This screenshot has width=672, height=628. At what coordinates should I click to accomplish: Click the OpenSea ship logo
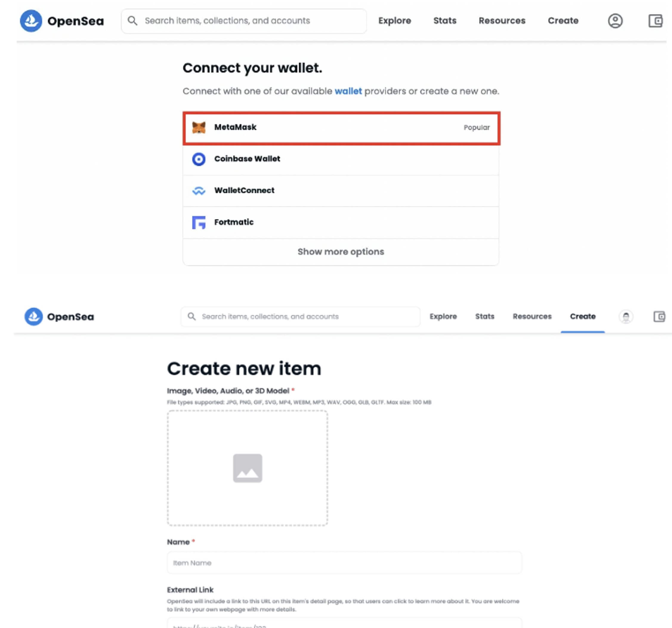[31, 21]
